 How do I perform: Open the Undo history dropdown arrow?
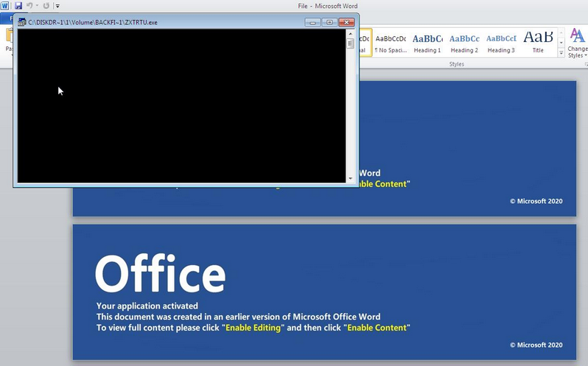click(x=37, y=6)
